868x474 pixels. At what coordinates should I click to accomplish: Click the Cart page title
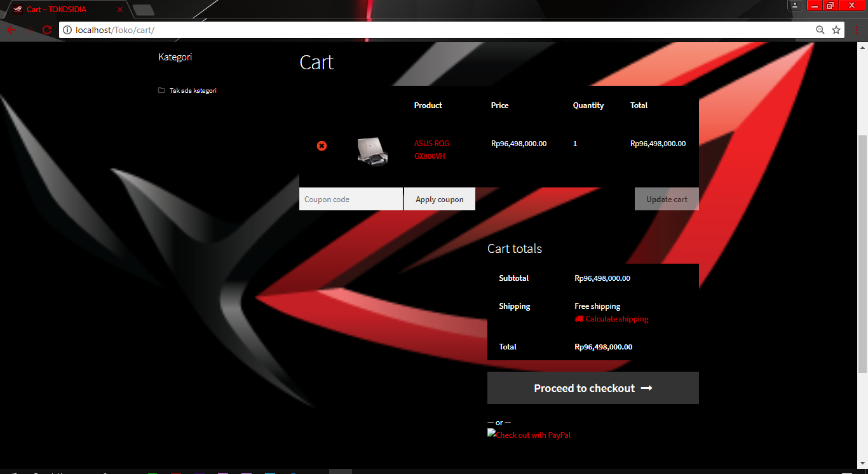pos(316,62)
